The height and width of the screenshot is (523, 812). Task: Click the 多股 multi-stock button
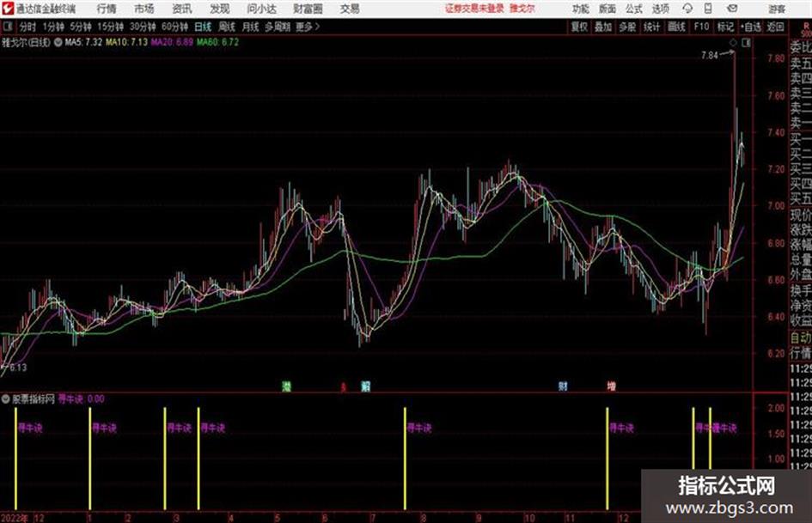coord(627,27)
